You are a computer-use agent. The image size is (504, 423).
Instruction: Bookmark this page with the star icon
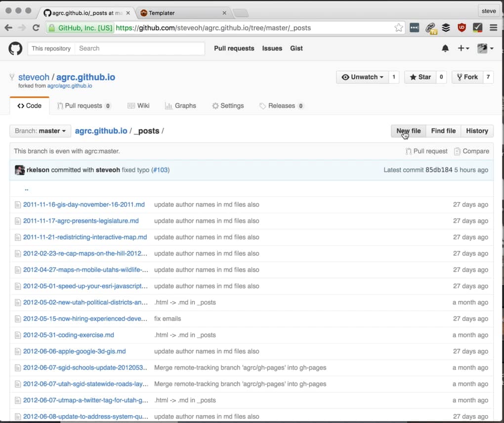pos(399,28)
